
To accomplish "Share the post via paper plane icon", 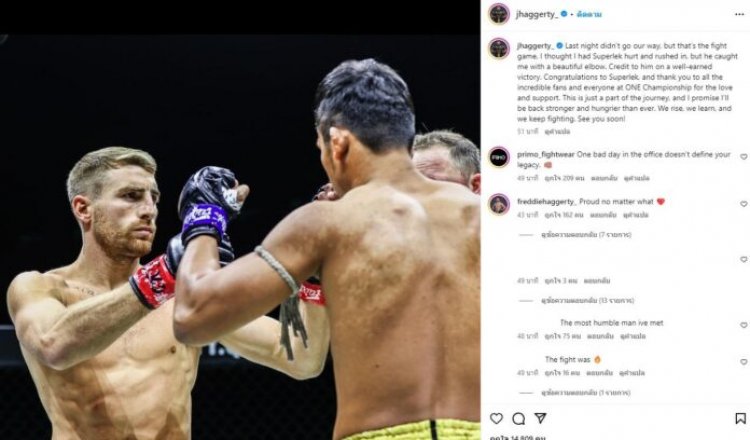I will click(540, 418).
